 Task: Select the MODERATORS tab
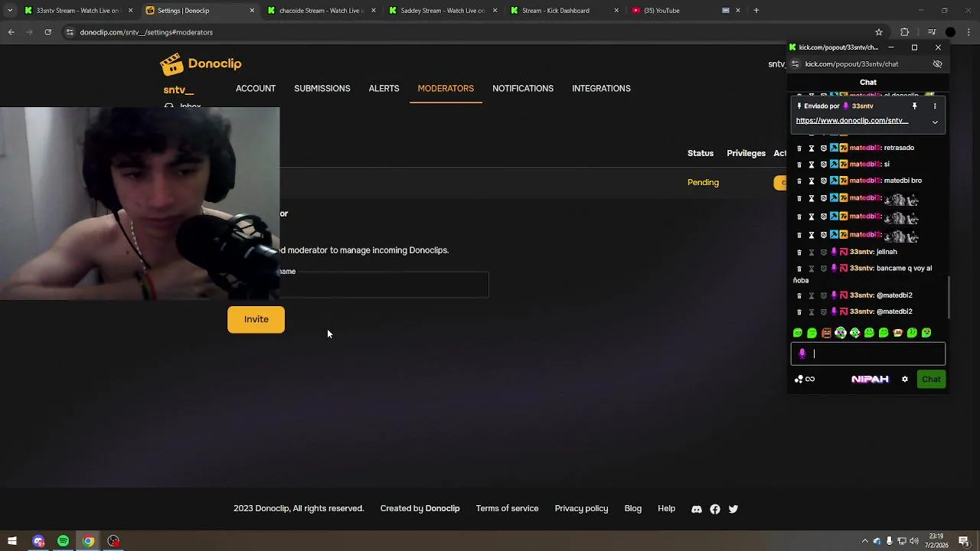pyautogui.click(x=446, y=89)
